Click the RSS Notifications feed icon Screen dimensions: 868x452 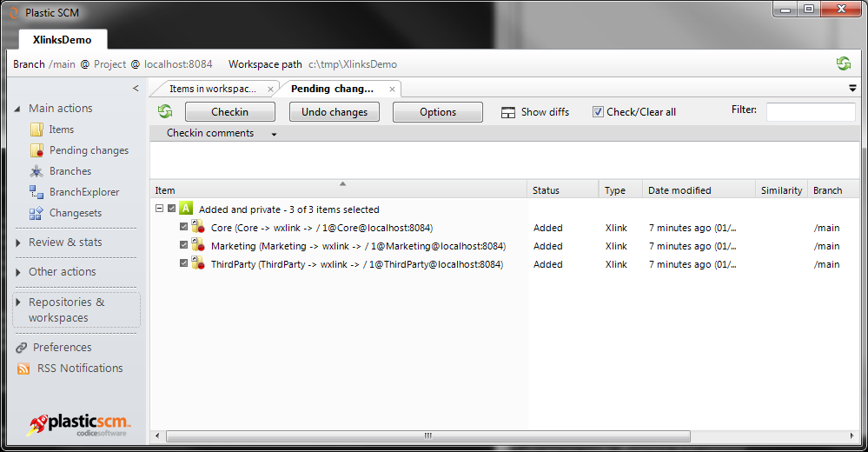pyautogui.click(x=23, y=369)
